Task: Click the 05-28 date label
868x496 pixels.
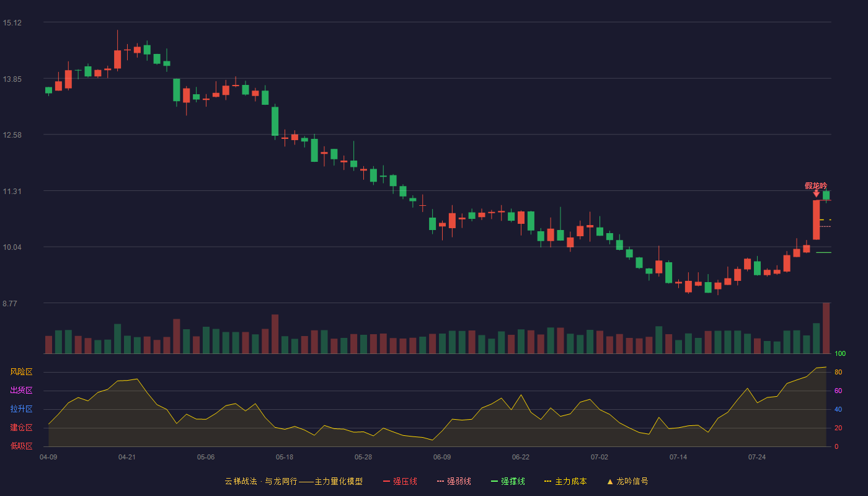Action: (363, 457)
